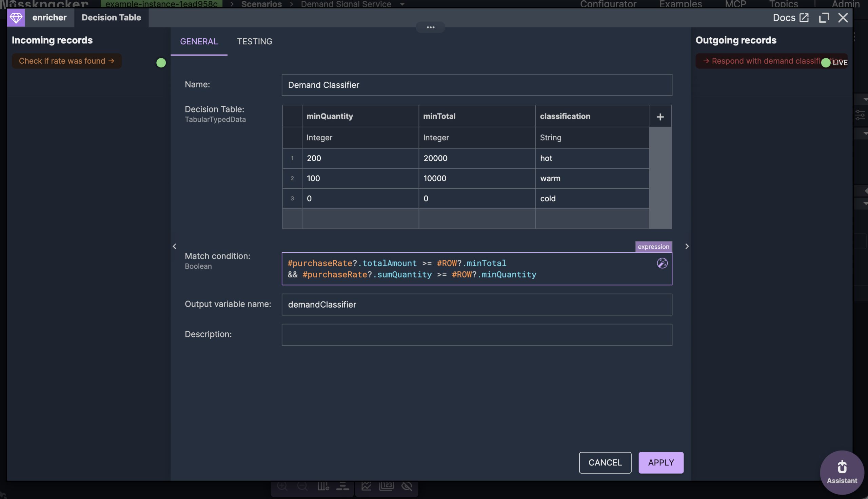868x499 pixels.
Task: Click the LIVE indicator on outgoing record
Action: click(x=834, y=62)
